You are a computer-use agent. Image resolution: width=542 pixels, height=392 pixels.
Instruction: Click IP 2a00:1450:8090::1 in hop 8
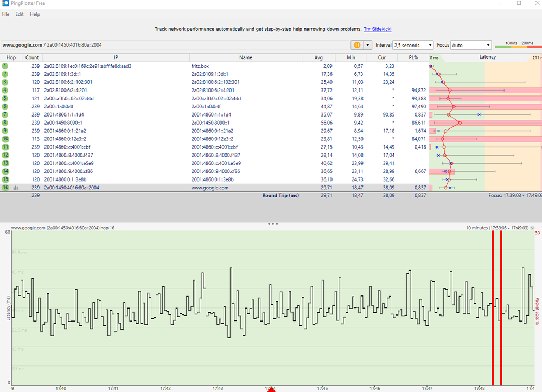coord(63,123)
